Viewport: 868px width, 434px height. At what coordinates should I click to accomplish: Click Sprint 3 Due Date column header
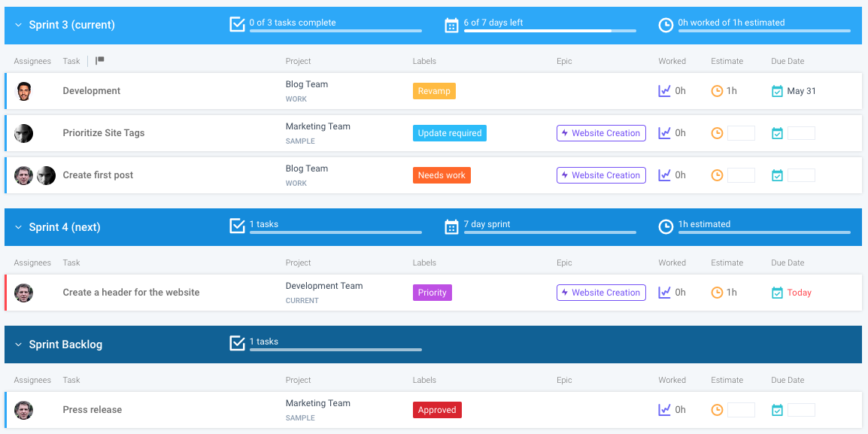[x=788, y=61]
